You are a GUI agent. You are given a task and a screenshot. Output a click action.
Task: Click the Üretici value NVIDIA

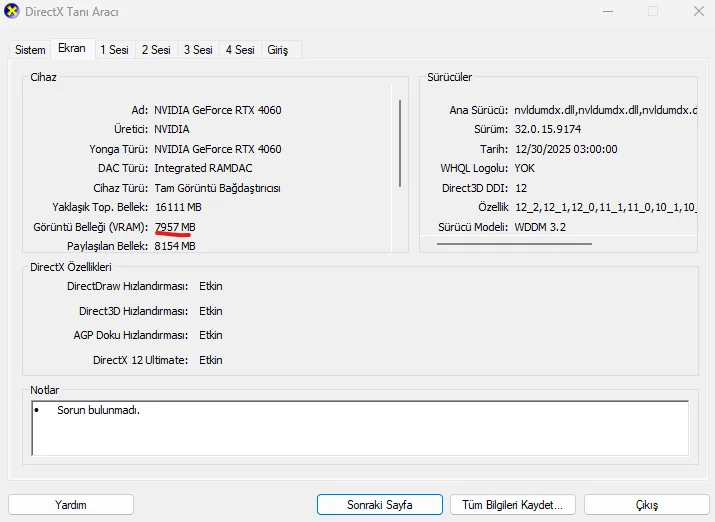click(x=171, y=129)
